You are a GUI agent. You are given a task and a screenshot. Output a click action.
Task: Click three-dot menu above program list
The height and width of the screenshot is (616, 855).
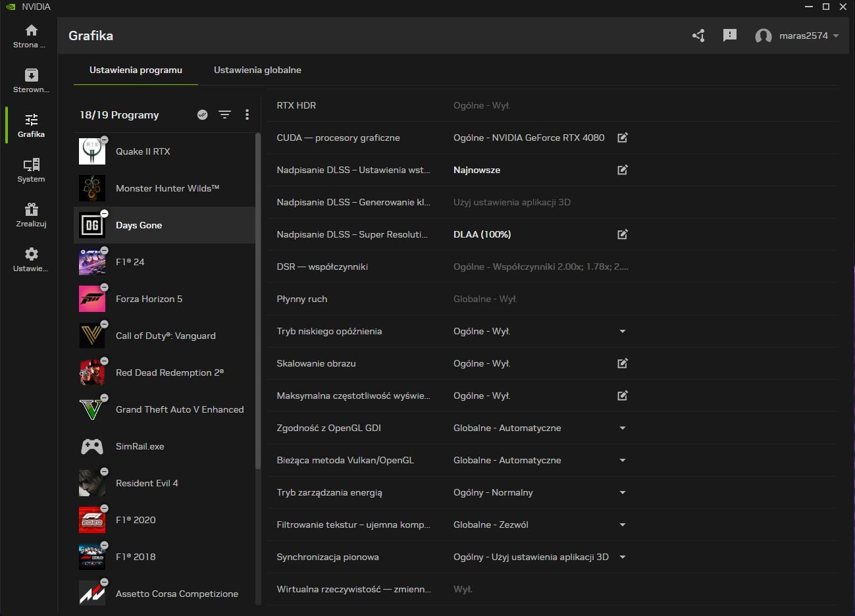tap(247, 115)
